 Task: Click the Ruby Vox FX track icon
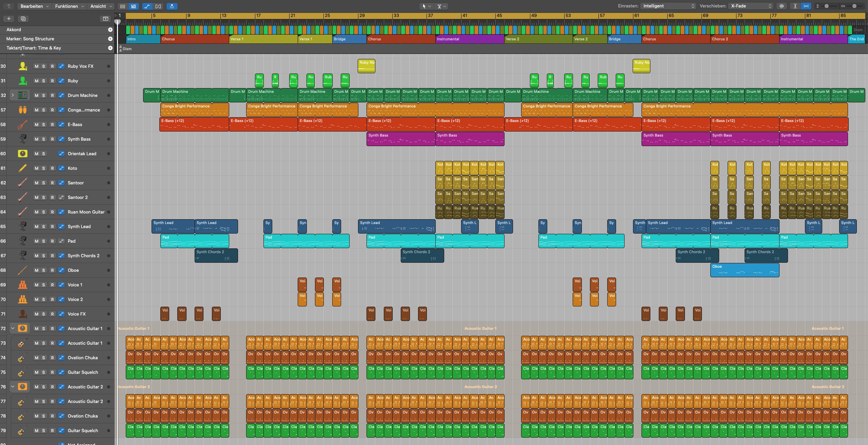(23, 66)
